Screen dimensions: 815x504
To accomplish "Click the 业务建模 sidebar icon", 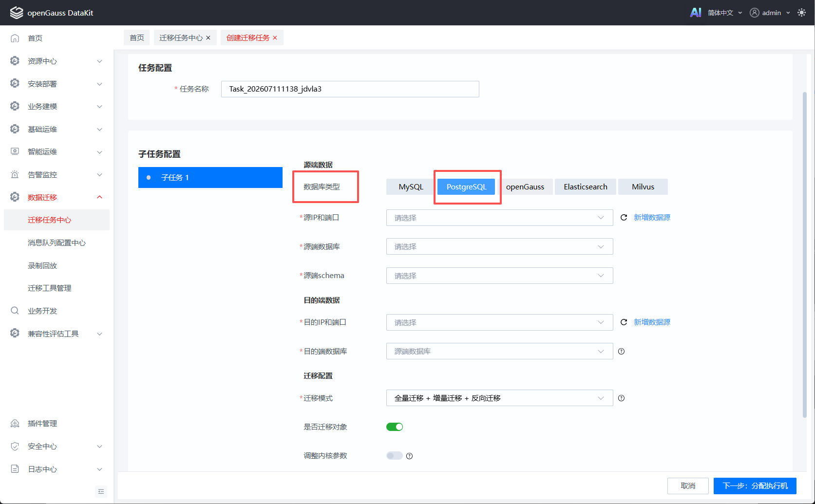I will coord(15,106).
